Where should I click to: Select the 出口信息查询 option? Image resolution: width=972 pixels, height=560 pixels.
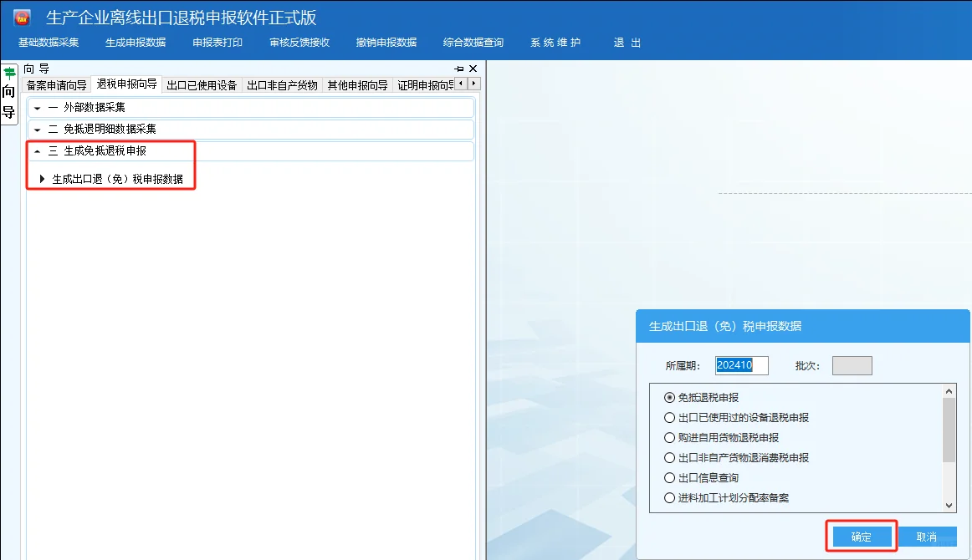[x=669, y=477]
